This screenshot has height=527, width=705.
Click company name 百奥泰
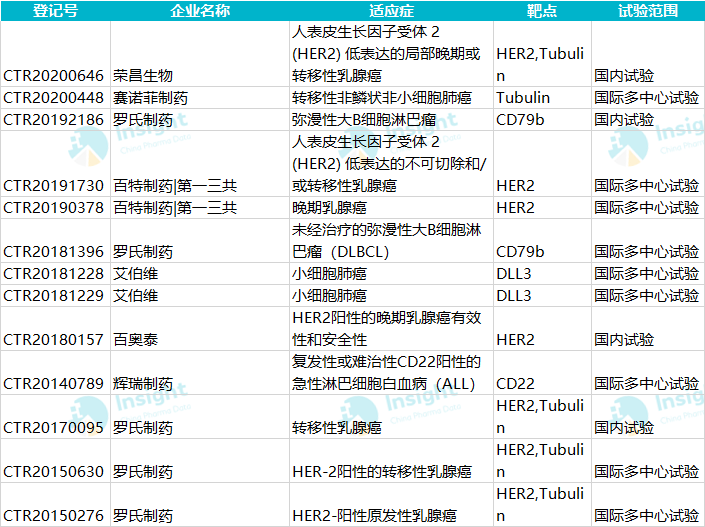(135, 340)
